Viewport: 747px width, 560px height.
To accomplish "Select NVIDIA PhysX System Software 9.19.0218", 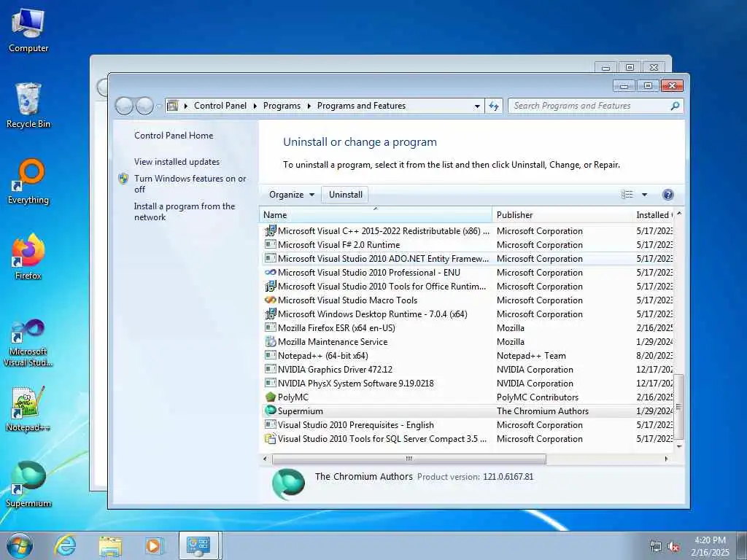I will 466,383.
